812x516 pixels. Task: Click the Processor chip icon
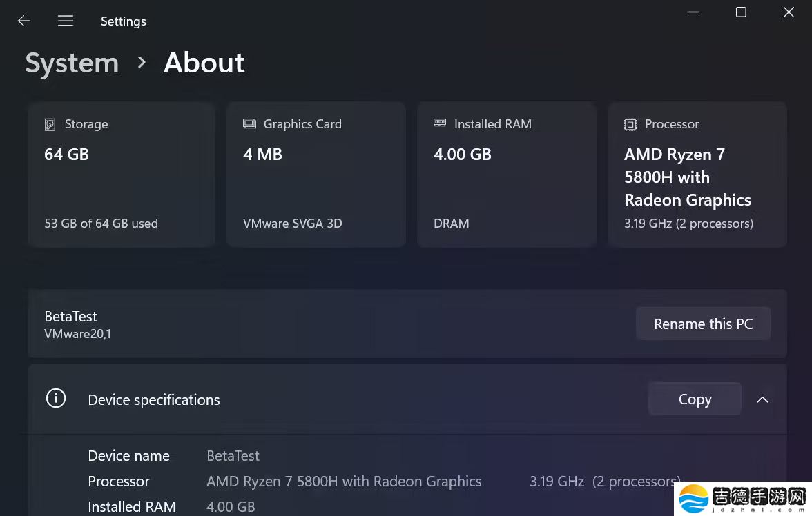pyautogui.click(x=630, y=124)
